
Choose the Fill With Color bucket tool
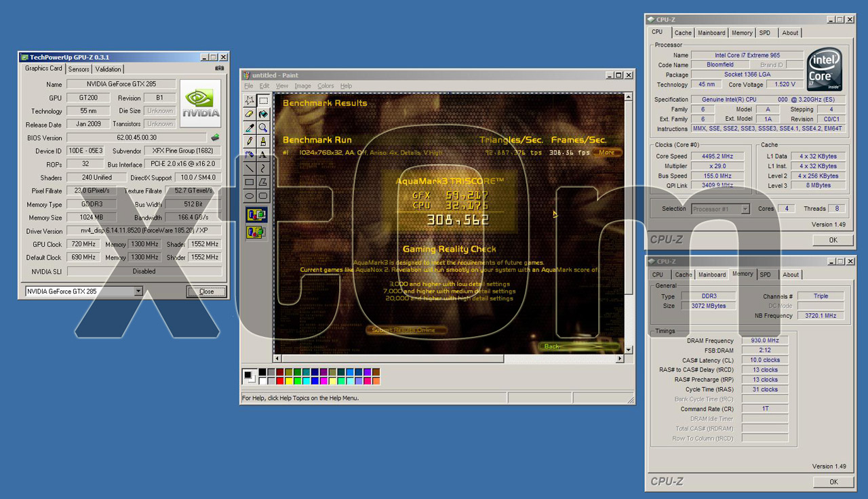262,114
